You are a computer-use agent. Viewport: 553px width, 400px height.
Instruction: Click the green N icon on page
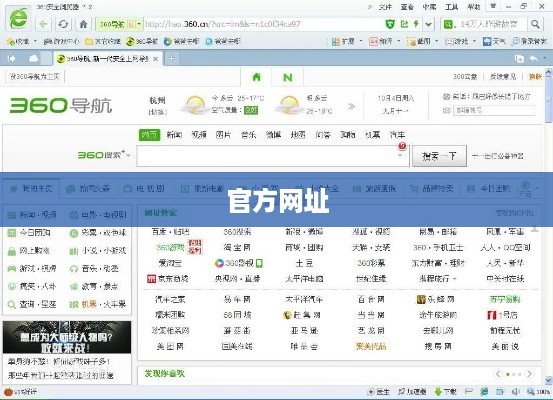[x=288, y=77]
